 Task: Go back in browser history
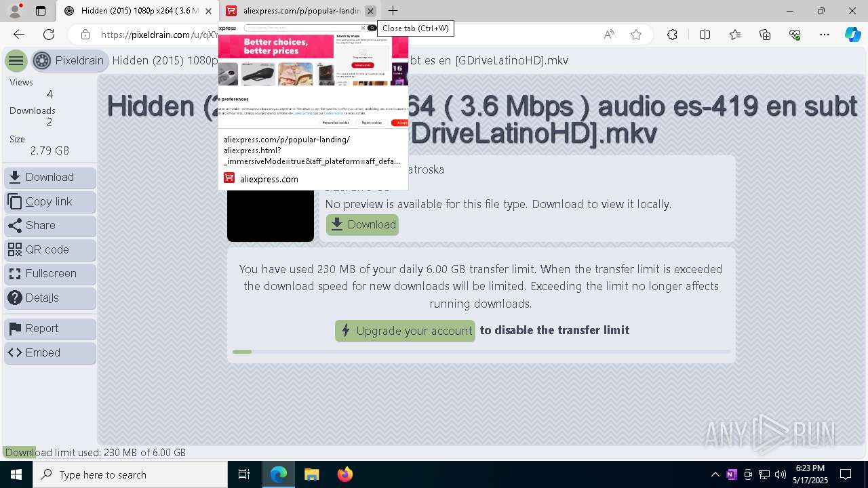click(19, 35)
